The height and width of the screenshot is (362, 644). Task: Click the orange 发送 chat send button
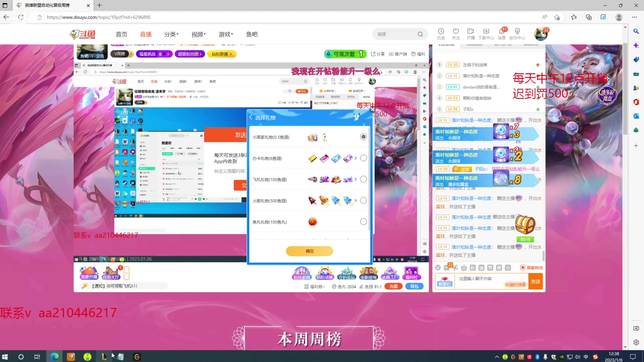tap(535, 282)
